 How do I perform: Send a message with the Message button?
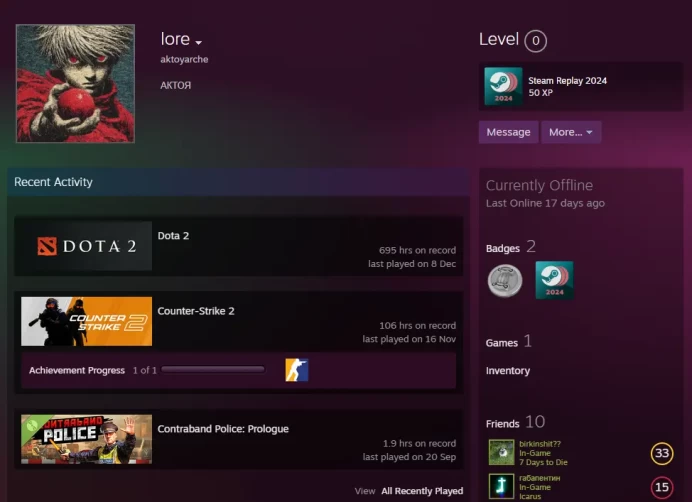coord(508,132)
